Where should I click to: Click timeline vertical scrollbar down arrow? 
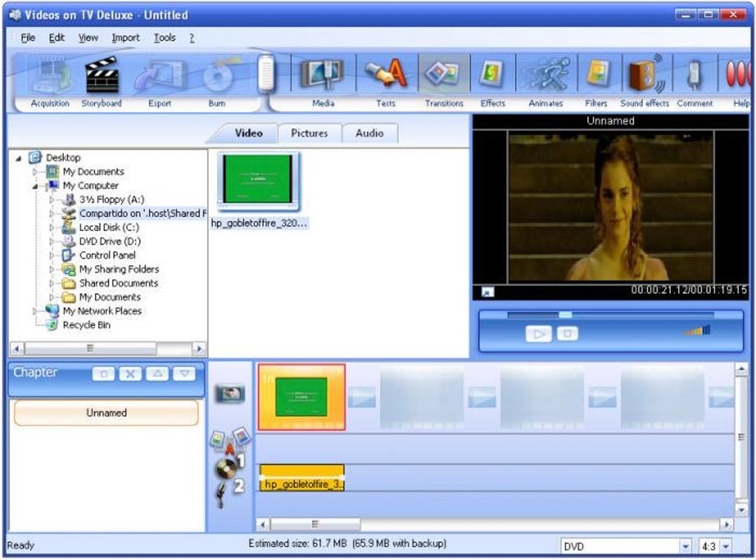(x=741, y=510)
